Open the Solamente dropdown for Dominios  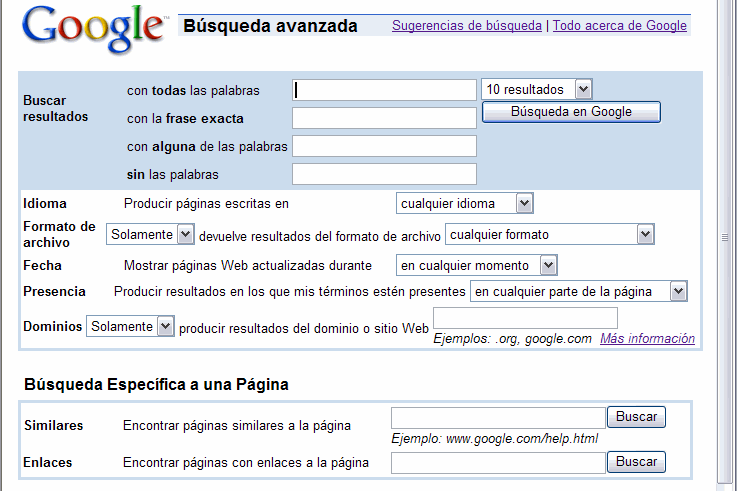tap(130, 326)
